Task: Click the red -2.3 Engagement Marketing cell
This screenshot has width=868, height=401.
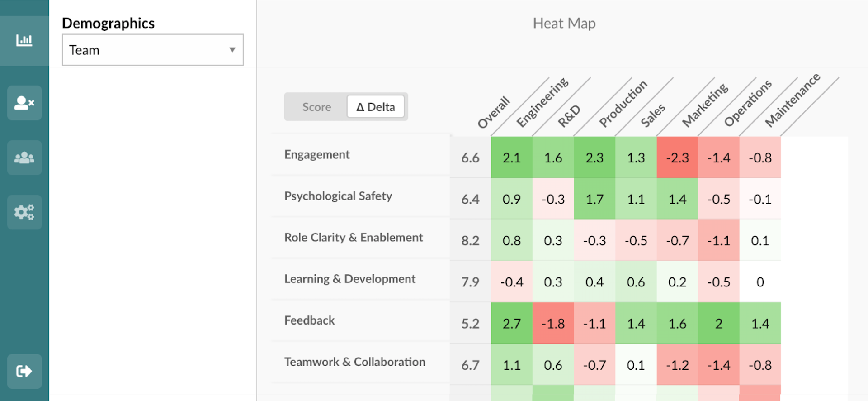Action: coord(677,158)
